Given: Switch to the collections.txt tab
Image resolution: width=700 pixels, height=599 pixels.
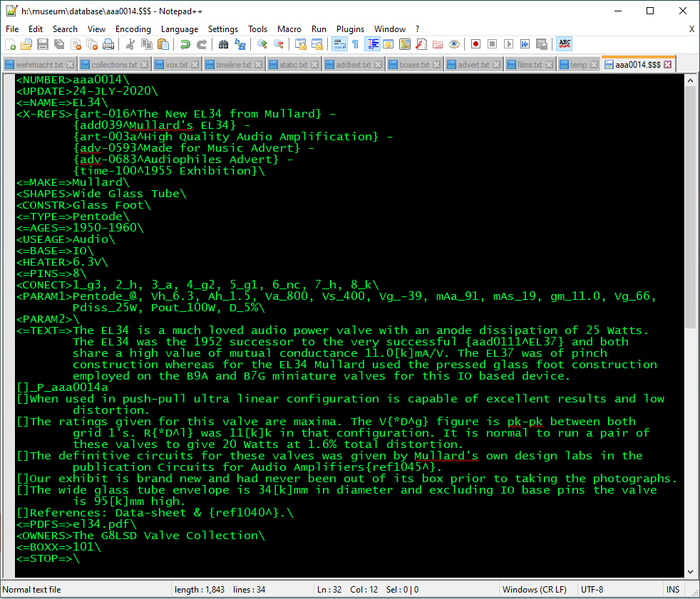Looking at the screenshot, I should [x=114, y=65].
